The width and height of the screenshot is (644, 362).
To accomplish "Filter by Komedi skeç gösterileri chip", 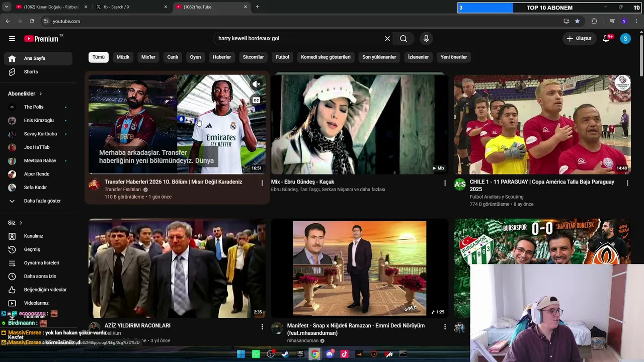I will tap(326, 57).
